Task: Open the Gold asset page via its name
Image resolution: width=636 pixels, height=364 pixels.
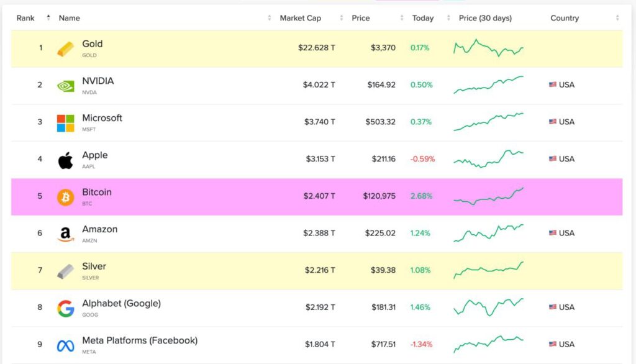Action: pyautogui.click(x=93, y=43)
